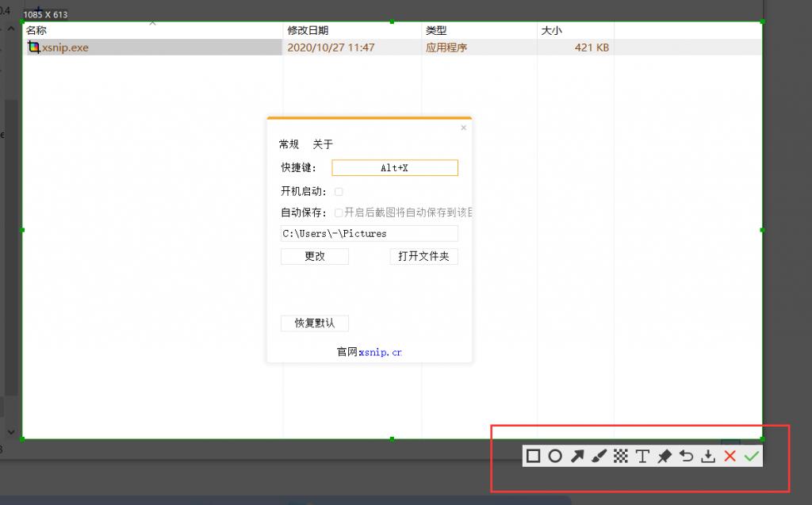The image size is (812, 505).
Task: Select the text annotation tool
Action: pos(642,456)
